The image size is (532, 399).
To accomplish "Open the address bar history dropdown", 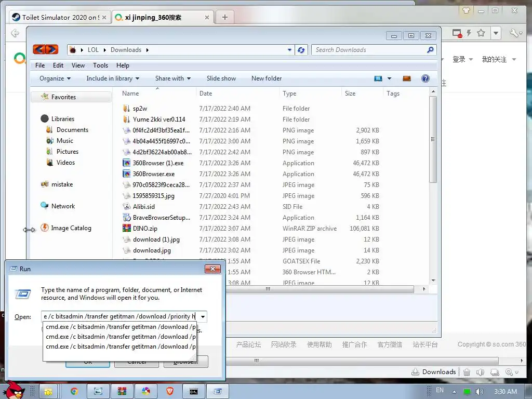I will coord(289,50).
